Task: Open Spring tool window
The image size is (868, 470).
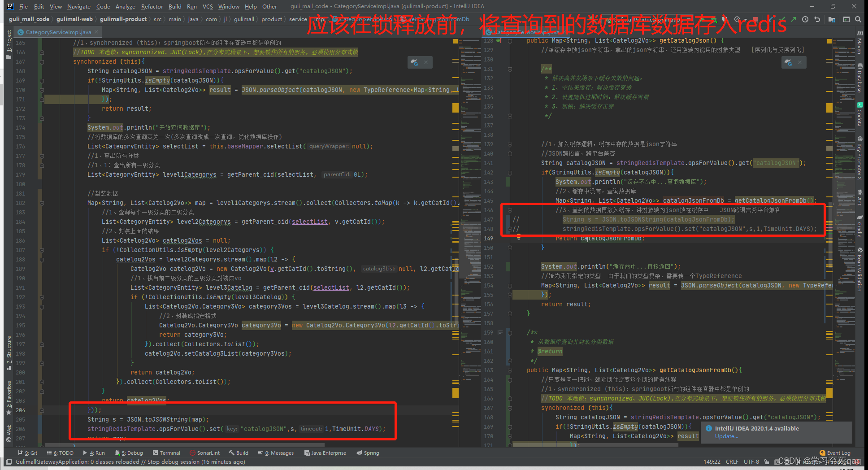Action: tap(368, 453)
